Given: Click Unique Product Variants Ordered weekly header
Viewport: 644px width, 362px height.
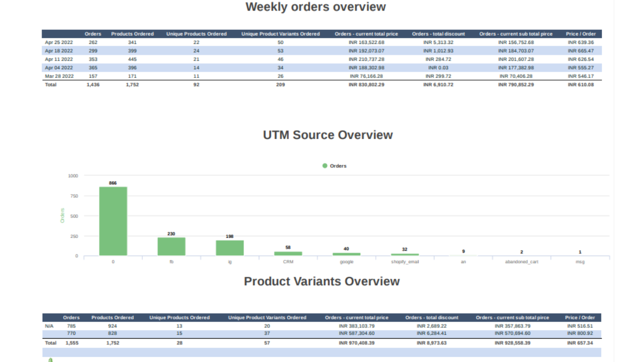Looking at the screenshot, I should pos(281,34).
